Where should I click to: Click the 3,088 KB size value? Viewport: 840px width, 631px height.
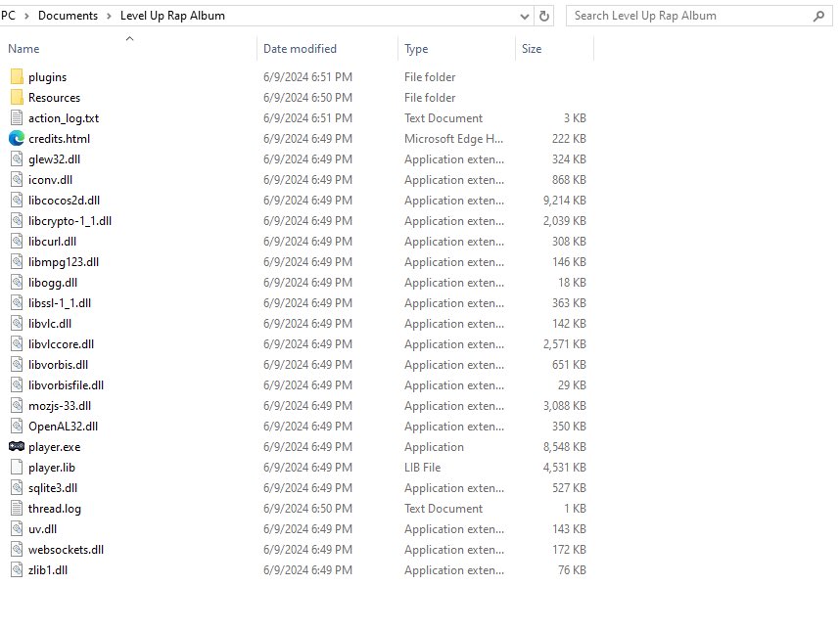(564, 406)
